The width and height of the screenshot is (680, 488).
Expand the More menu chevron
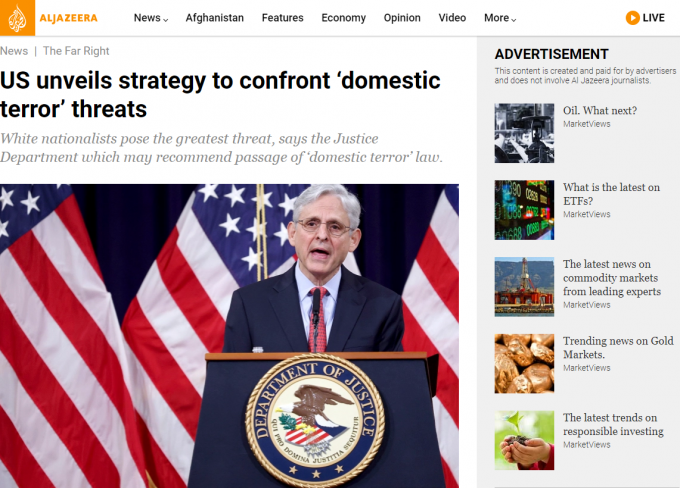514,20
